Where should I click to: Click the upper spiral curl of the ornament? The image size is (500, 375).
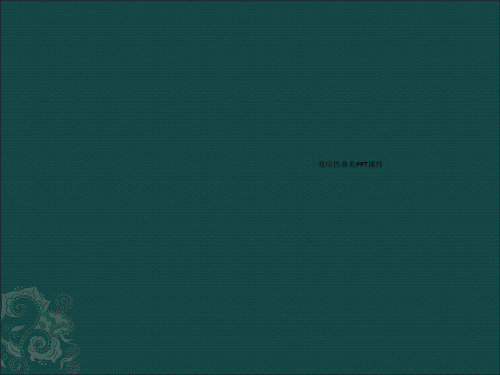[20, 306]
